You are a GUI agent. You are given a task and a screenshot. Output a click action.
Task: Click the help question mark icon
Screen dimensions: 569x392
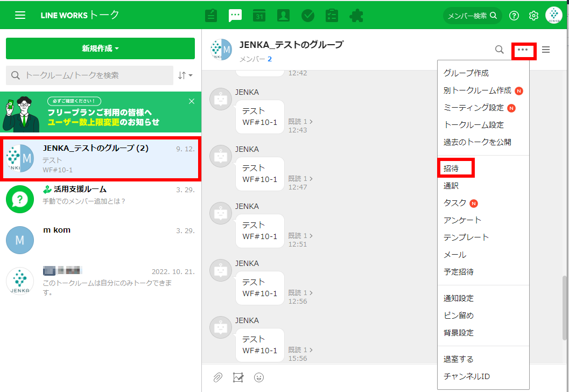tap(514, 16)
